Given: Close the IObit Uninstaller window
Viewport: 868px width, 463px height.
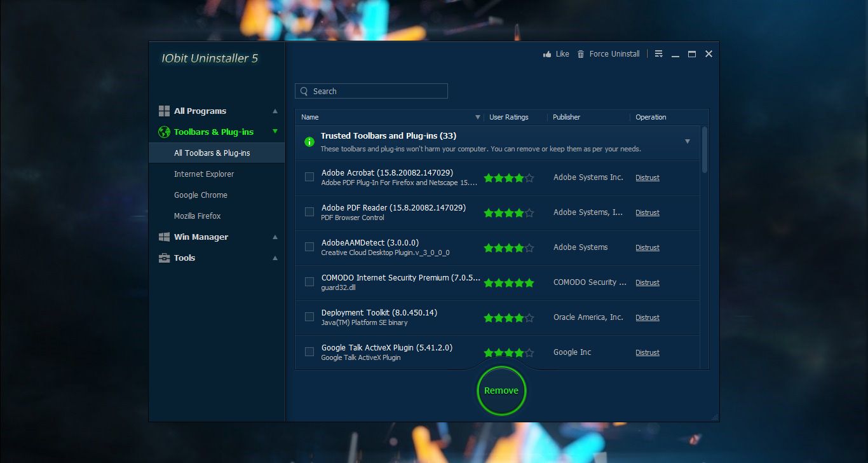Looking at the screenshot, I should pyautogui.click(x=709, y=54).
